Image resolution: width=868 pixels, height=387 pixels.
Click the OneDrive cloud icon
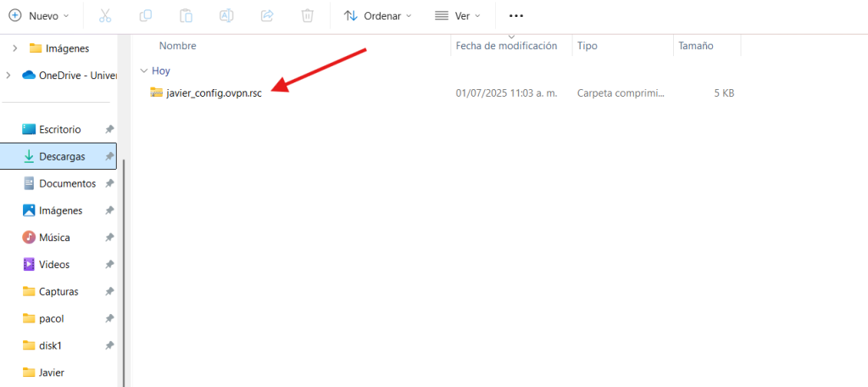click(x=29, y=75)
